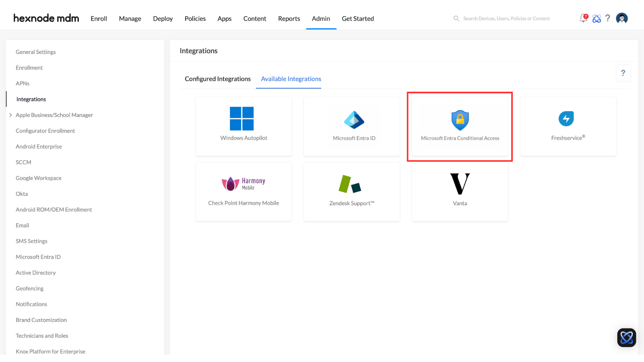Select the Freshservice integration tile
644x362 pixels.
click(x=568, y=126)
